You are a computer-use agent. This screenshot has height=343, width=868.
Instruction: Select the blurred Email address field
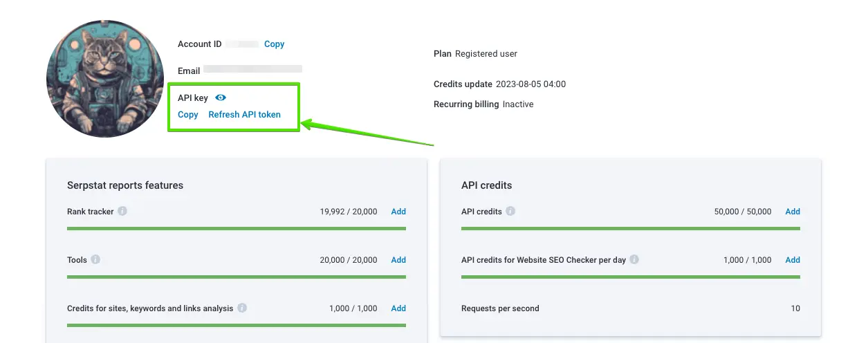point(252,70)
